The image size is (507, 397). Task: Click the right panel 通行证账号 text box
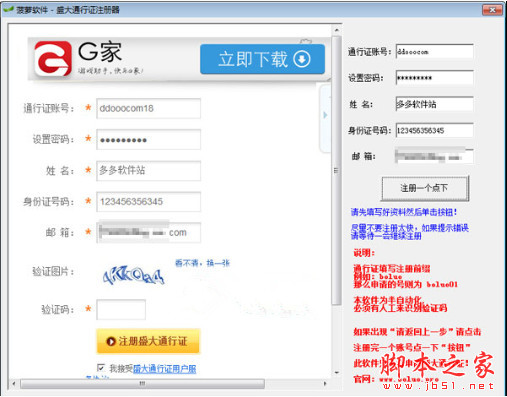435,52
